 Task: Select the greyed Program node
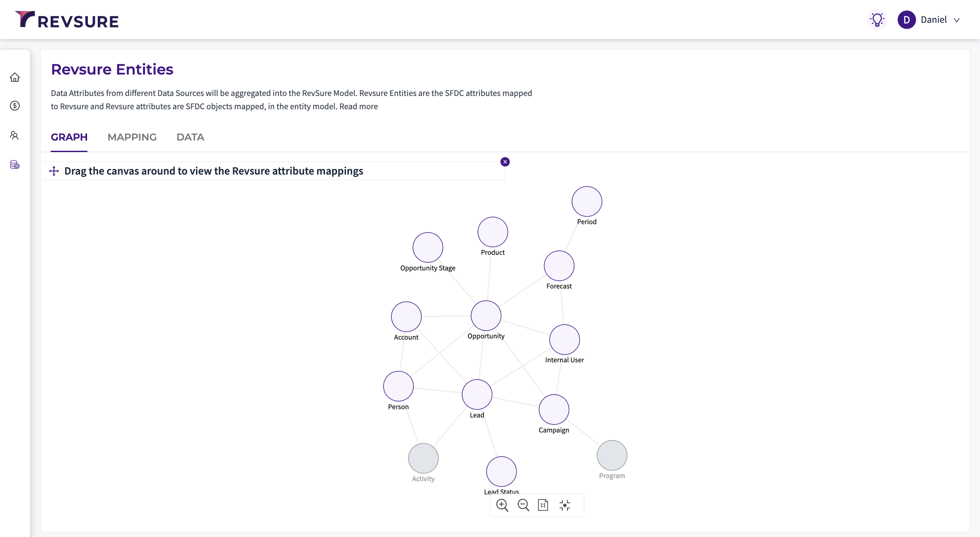pyautogui.click(x=612, y=455)
